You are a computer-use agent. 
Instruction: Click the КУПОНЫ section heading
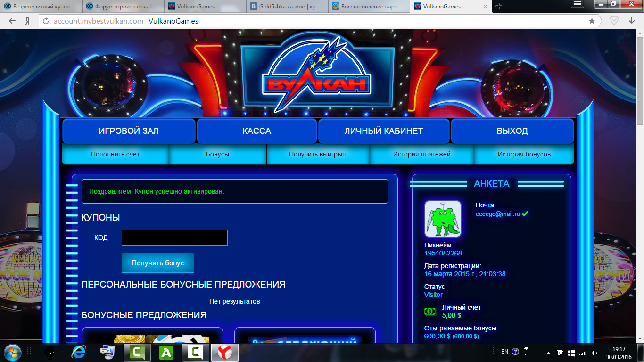101,217
